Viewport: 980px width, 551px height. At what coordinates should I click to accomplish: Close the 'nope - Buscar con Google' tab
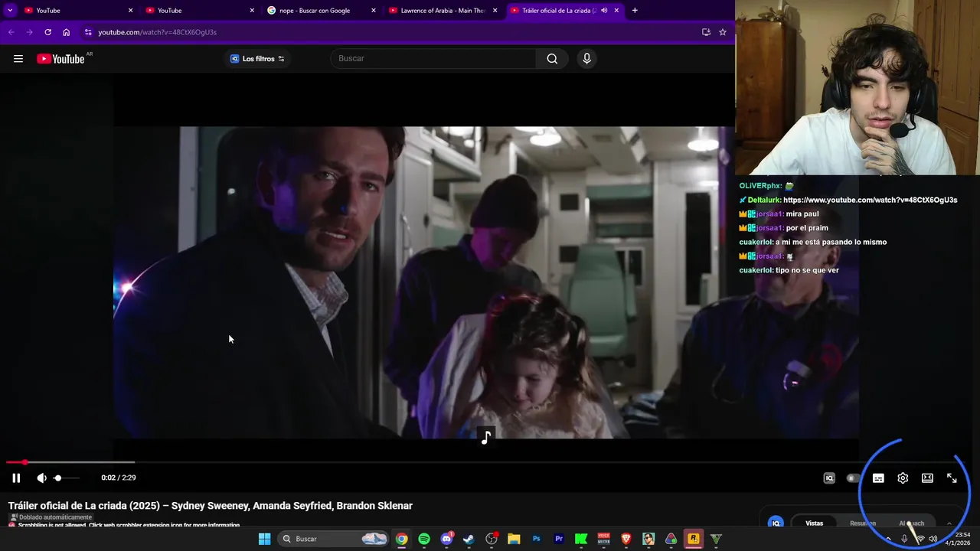pos(374,10)
